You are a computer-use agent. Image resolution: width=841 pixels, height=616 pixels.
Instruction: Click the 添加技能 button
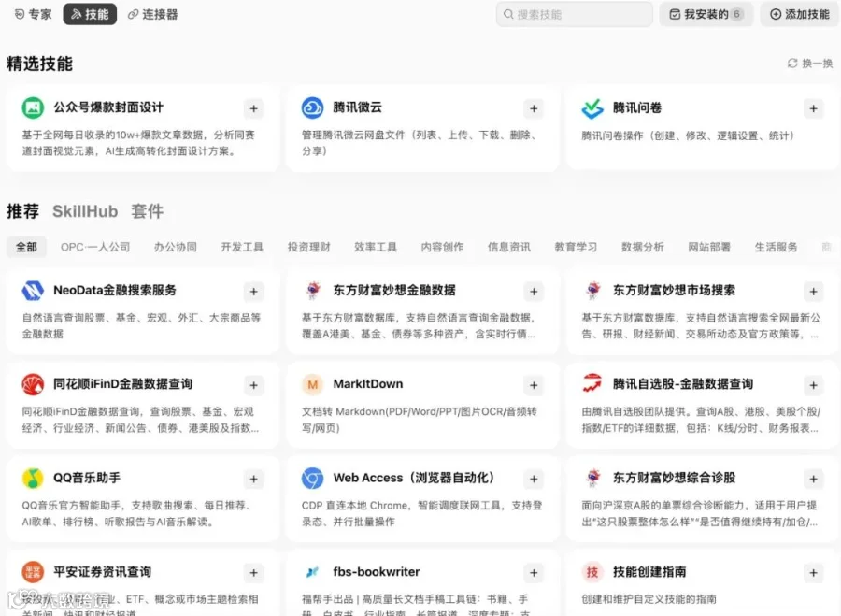click(800, 14)
